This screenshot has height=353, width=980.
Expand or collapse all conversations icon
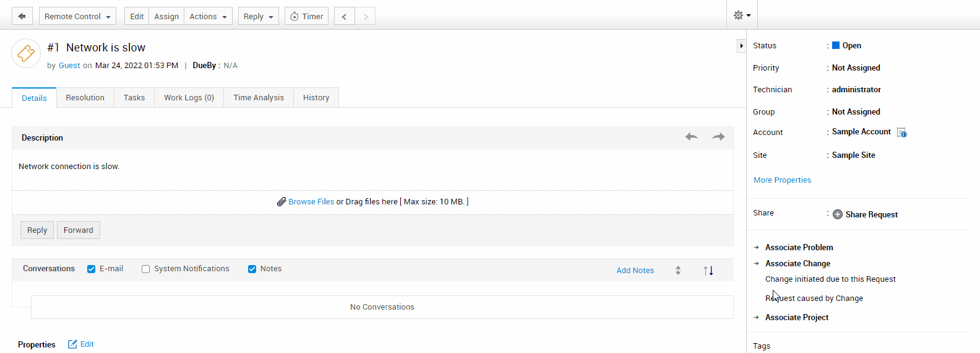point(678,270)
